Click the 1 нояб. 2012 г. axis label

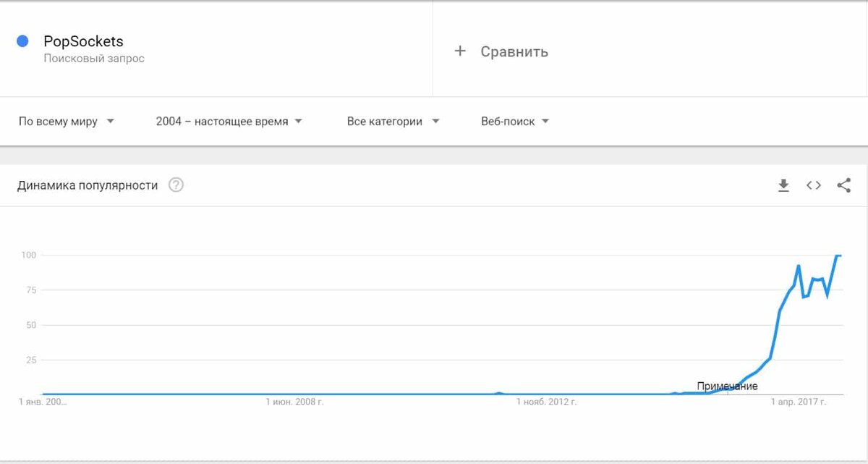click(x=547, y=401)
